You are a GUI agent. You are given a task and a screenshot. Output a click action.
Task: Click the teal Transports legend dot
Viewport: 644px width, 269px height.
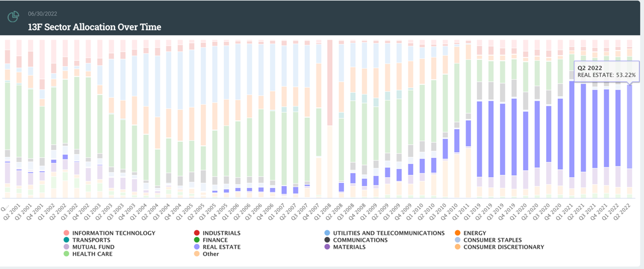(66, 240)
